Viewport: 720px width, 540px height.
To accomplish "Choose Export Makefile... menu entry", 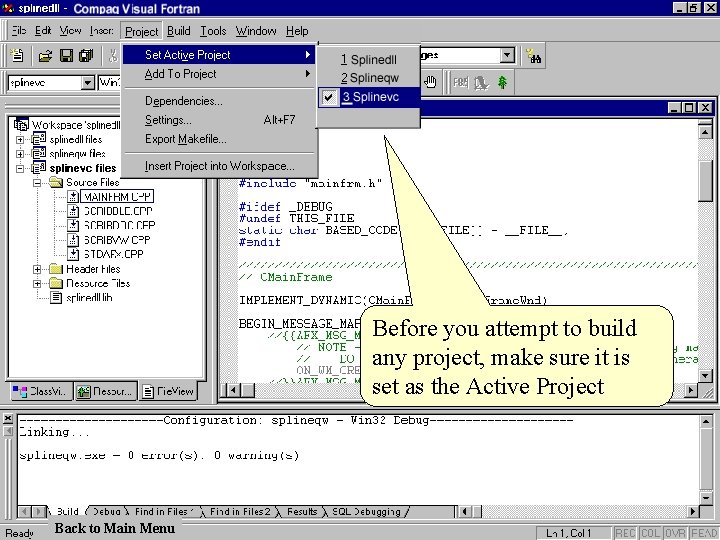I will [x=219, y=139].
